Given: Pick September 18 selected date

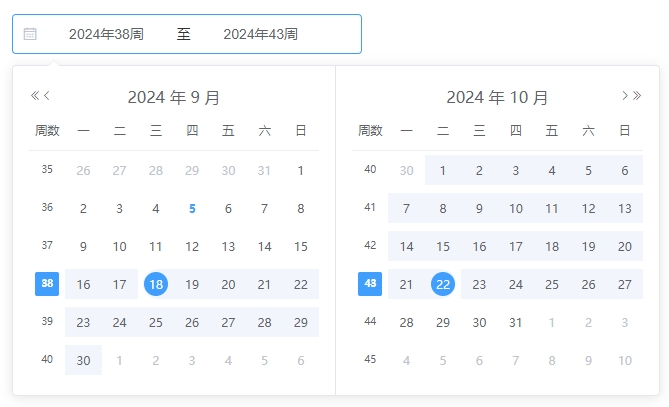Looking at the screenshot, I should [156, 284].
